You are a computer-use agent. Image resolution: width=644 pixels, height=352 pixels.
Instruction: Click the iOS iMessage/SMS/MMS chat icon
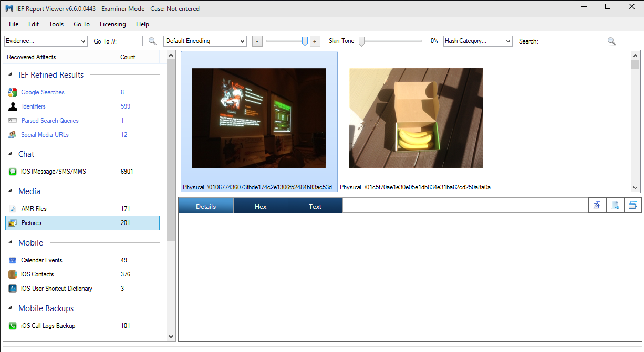click(x=13, y=172)
